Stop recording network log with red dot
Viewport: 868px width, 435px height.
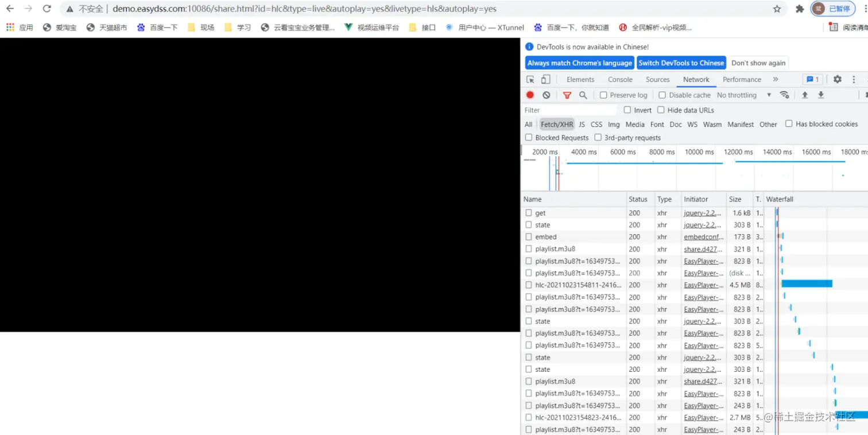530,95
